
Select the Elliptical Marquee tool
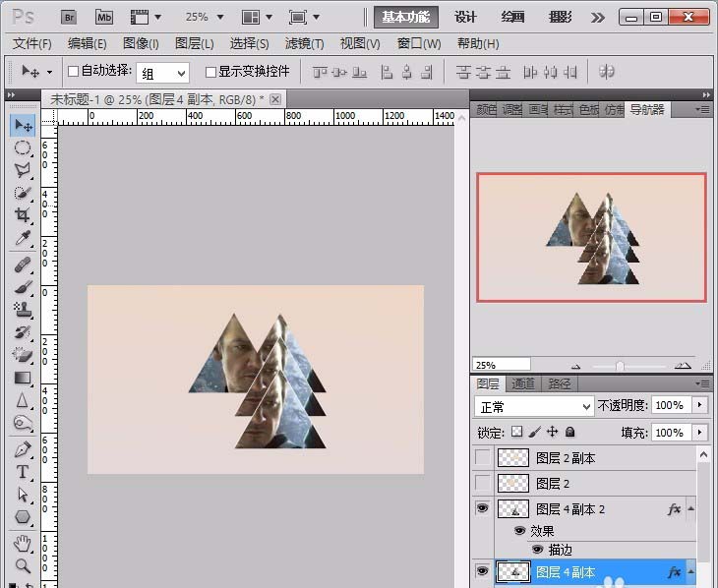coord(22,148)
